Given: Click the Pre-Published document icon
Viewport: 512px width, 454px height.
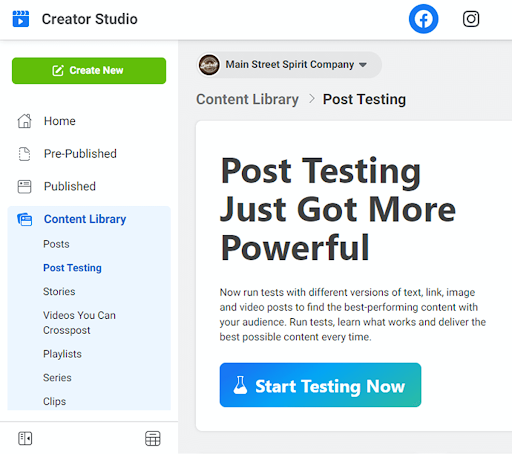Looking at the screenshot, I should point(24,154).
